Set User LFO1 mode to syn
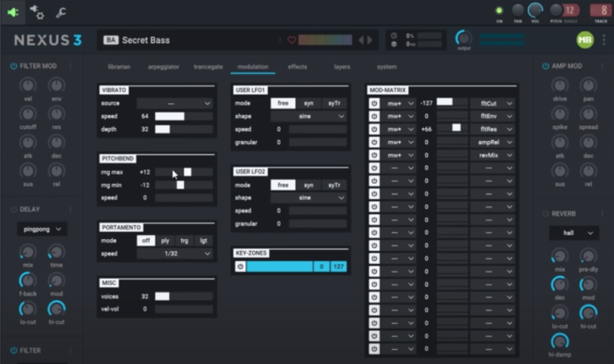Image resolution: width=614 pixels, height=364 pixels. tap(309, 104)
